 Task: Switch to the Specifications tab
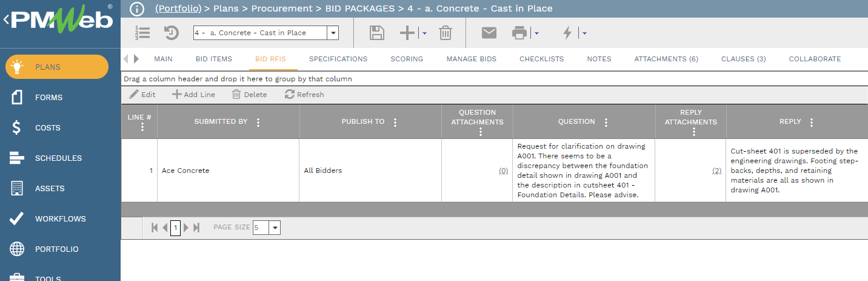coord(338,59)
